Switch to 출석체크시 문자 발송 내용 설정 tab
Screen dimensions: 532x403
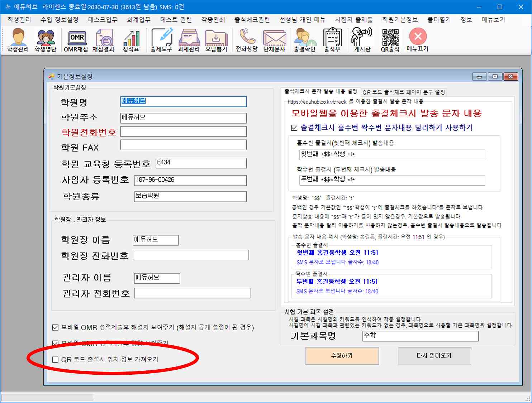click(321, 92)
